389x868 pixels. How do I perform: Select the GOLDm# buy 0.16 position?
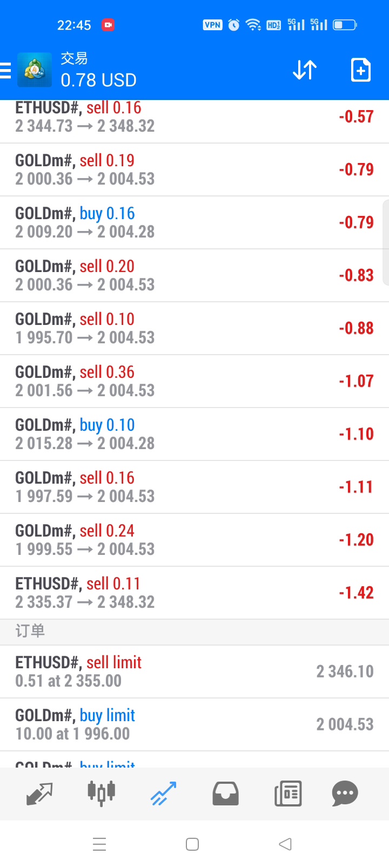[194, 222]
